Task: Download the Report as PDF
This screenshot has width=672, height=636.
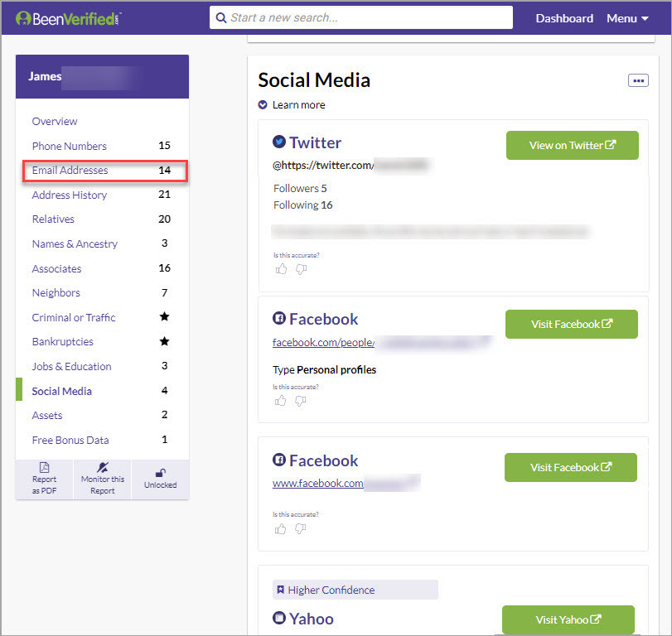Action: [x=44, y=479]
